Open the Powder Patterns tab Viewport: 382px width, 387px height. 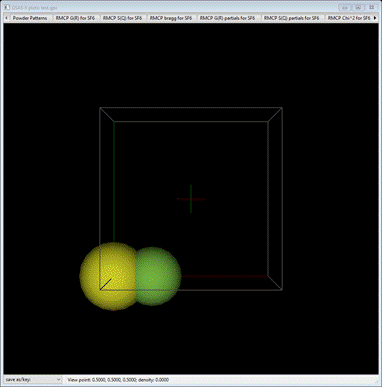pyautogui.click(x=30, y=18)
